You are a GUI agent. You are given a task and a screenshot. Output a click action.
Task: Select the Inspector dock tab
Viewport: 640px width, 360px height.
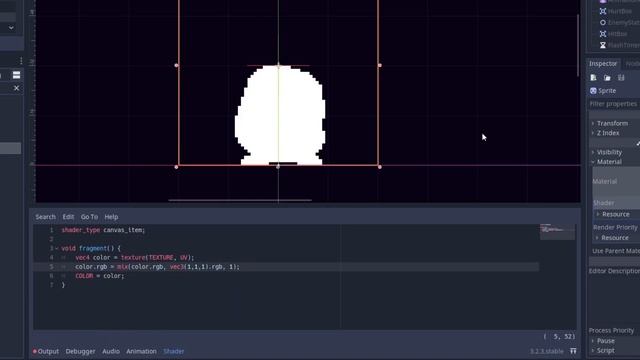click(603, 64)
